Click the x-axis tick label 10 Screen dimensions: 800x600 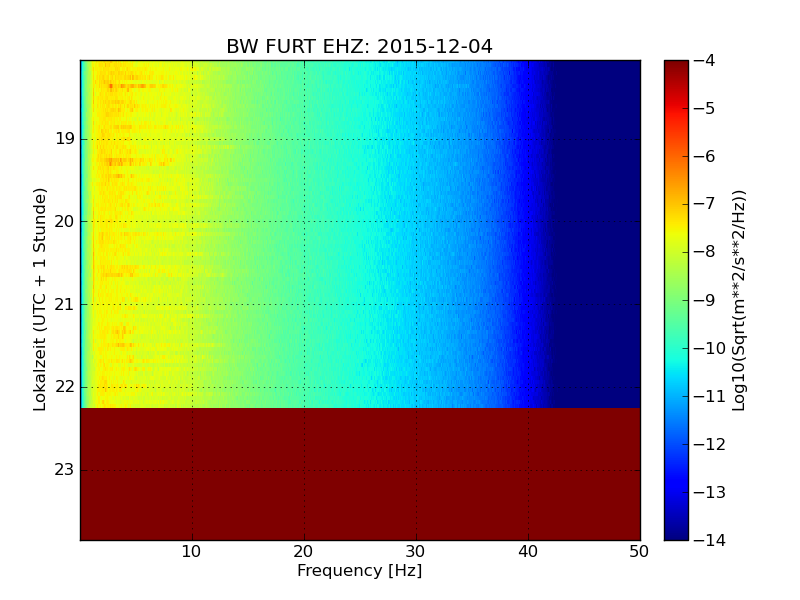191,552
